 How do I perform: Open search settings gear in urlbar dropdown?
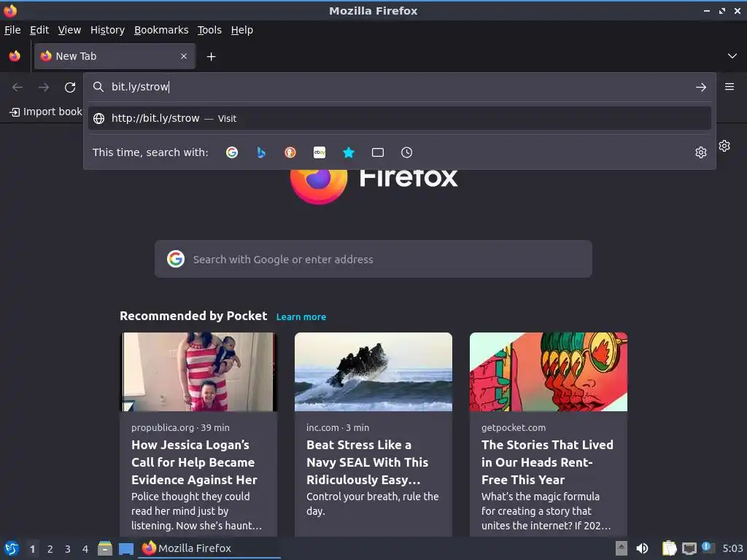(701, 152)
